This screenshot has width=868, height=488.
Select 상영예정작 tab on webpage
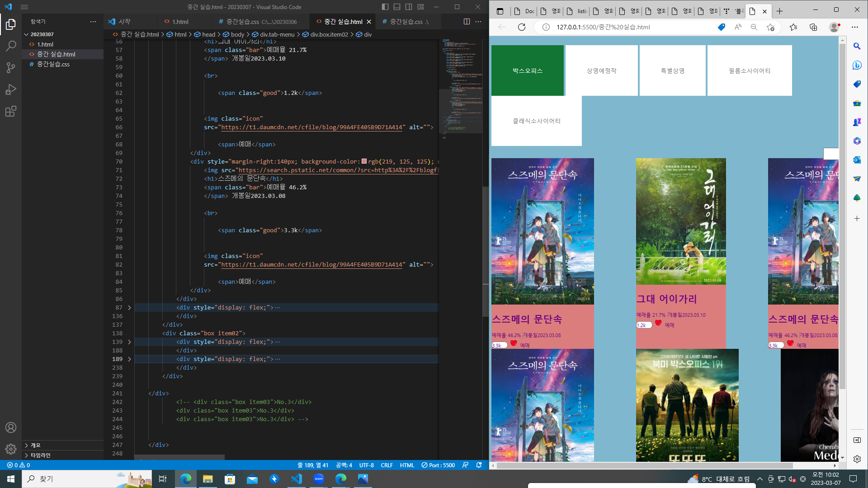pyautogui.click(x=601, y=70)
